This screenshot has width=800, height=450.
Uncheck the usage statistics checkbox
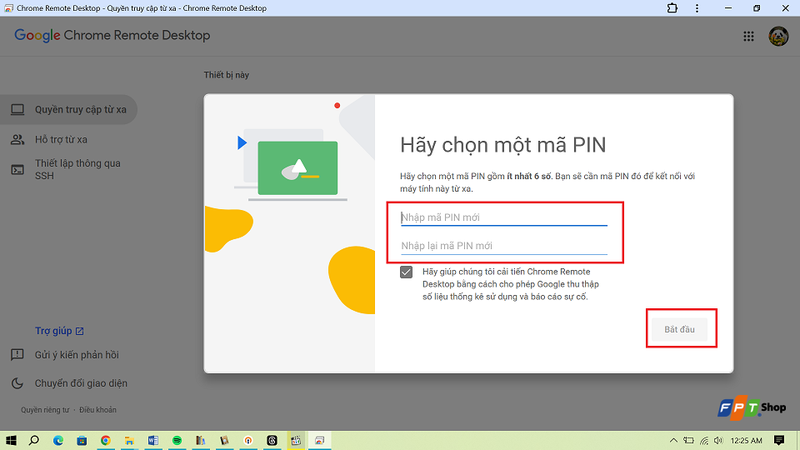click(406, 272)
